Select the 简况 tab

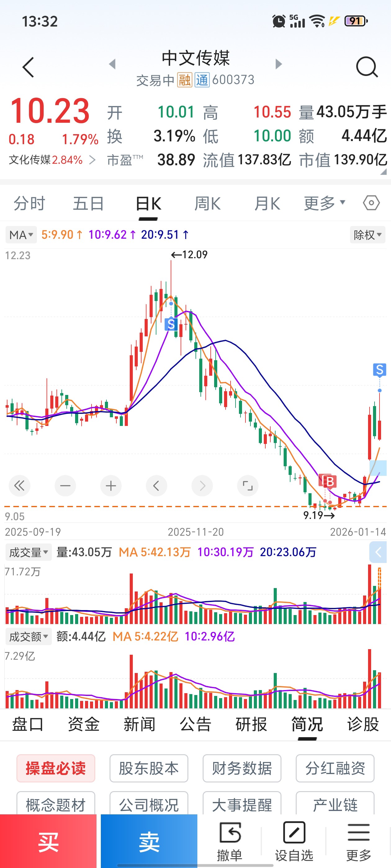point(307,724)
